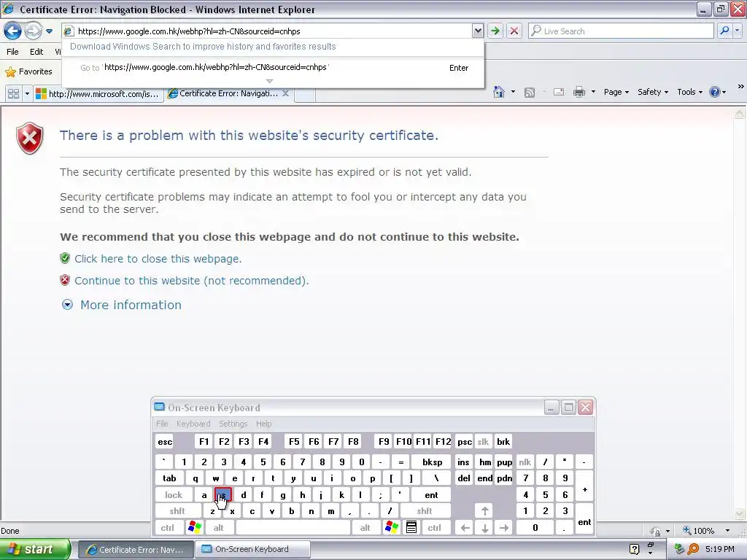Viewport: 747px width, 560px height.
Task: Toggle the right shft key
Action: [x=425, y=511]
